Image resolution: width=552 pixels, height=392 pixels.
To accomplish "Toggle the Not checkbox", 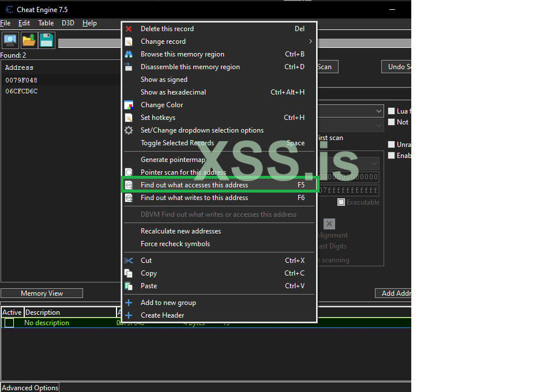I will click(x=391, y=122).
